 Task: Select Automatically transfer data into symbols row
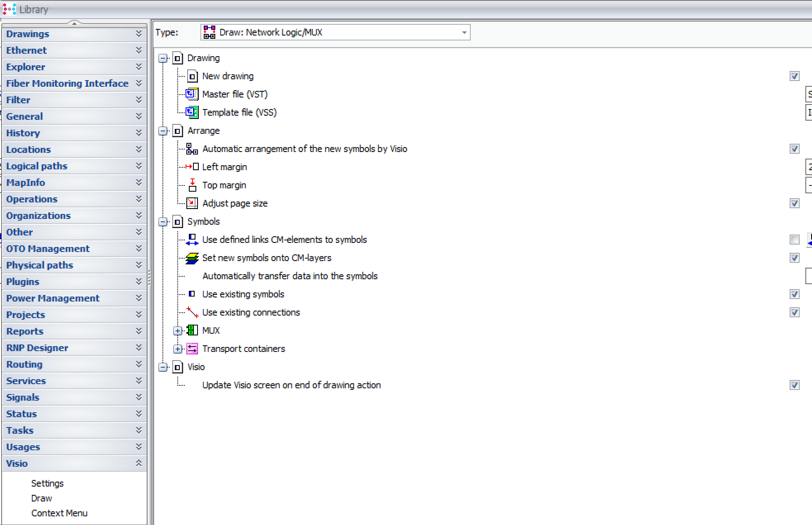pos(290,276)
